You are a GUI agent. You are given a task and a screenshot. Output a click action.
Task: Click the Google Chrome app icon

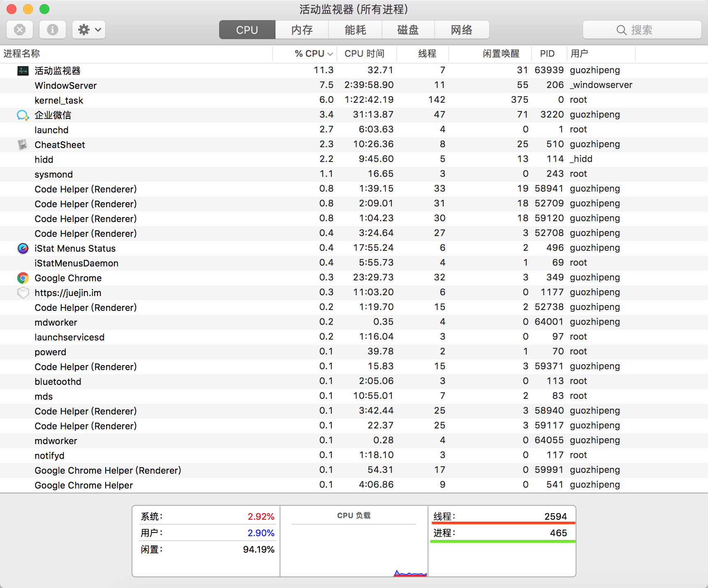[x=23, y=278]
